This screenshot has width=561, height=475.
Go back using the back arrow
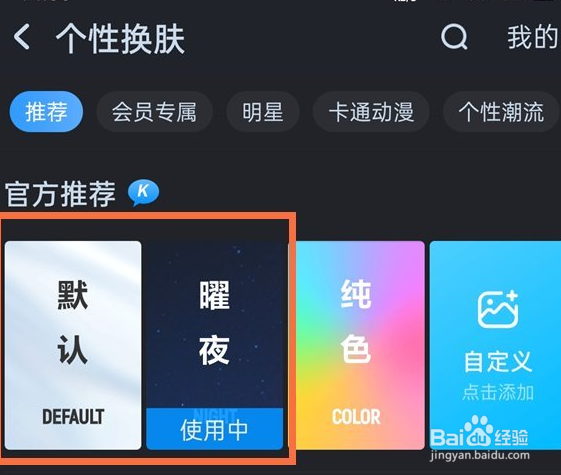pyautogui.click(x=21, y=36)
